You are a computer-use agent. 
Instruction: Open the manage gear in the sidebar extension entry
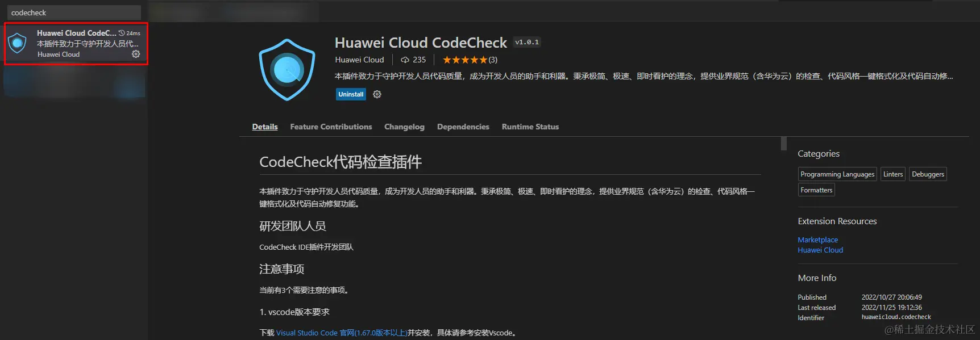click(x=136, y=54)
